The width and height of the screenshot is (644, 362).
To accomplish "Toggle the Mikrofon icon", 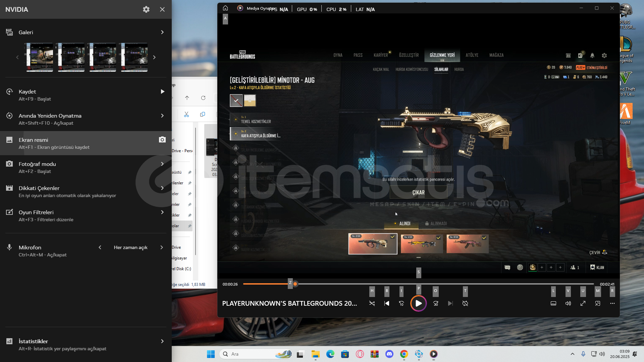I will tap(9, 247).
